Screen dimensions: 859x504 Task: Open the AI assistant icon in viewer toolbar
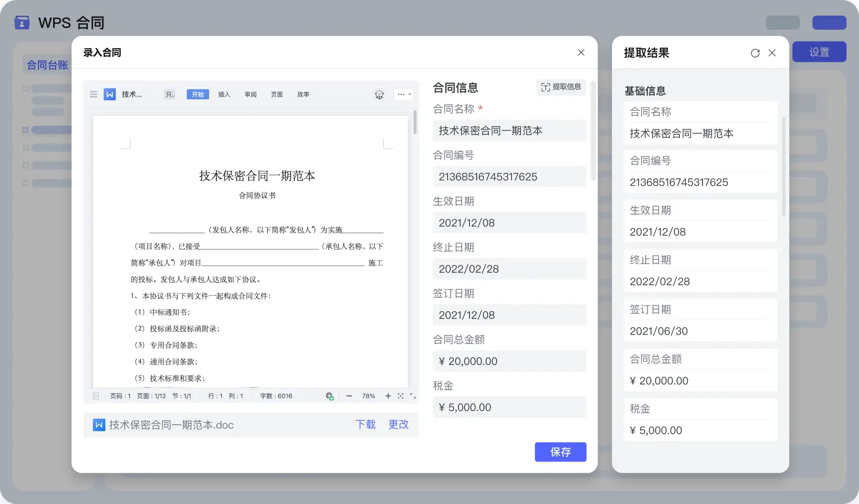point(379,95)
